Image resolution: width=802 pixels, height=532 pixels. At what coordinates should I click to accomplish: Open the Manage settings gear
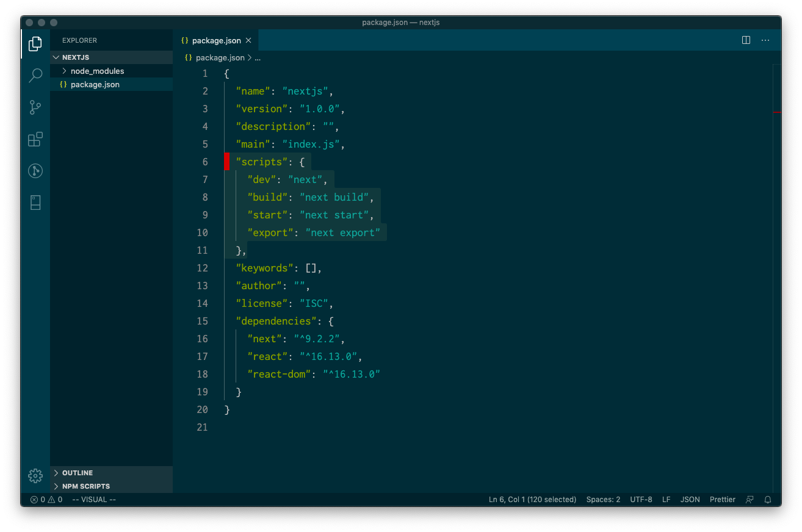point(35,476)
